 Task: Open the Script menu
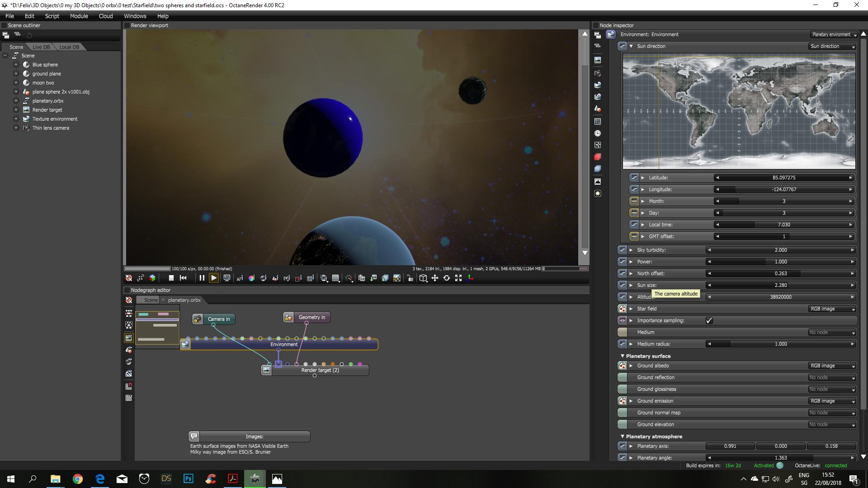point(52,16)
